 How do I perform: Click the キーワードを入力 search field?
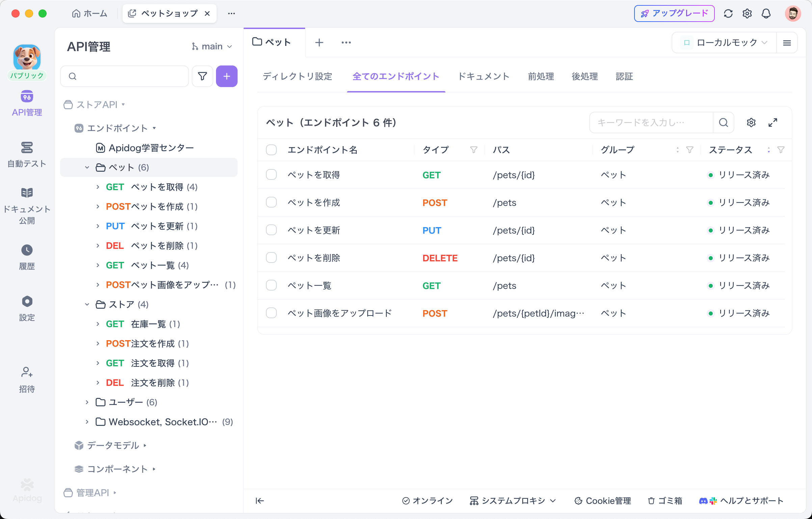pyautogui.click(x=651, y=122)
